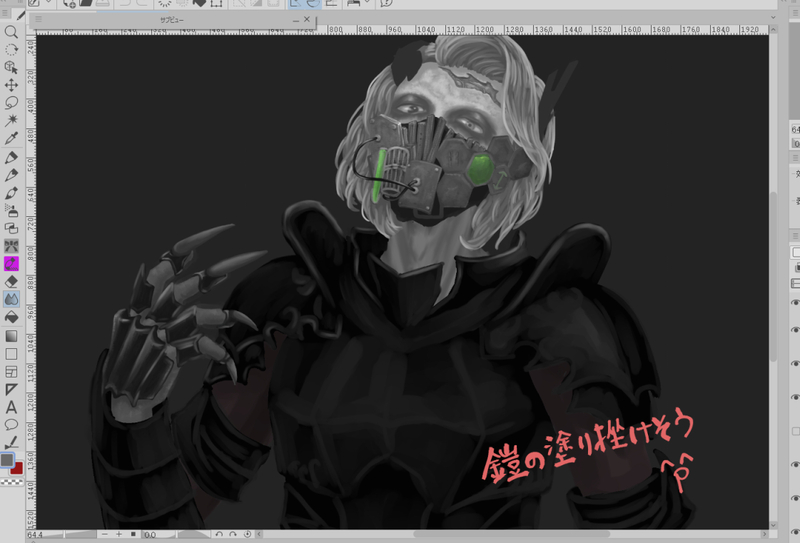Viewport: 800px width, 543px height.
Task: Select the Ruler tool
Action: [x=11, y=389]
